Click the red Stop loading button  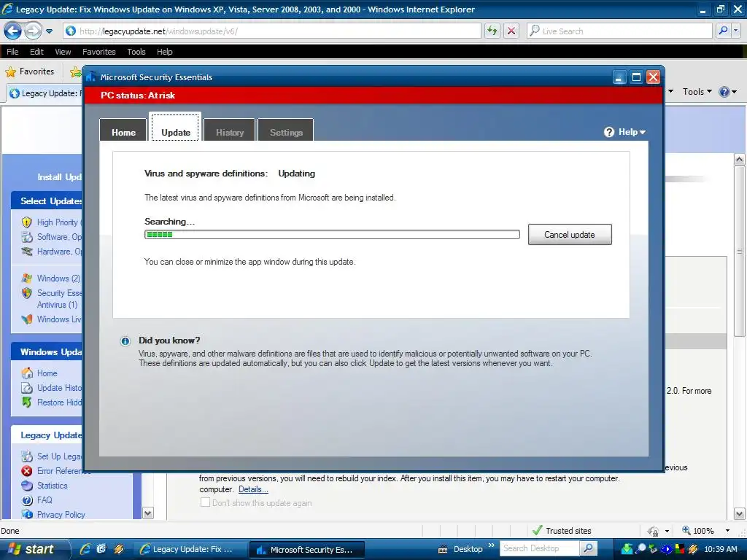[x=511, y=31]
